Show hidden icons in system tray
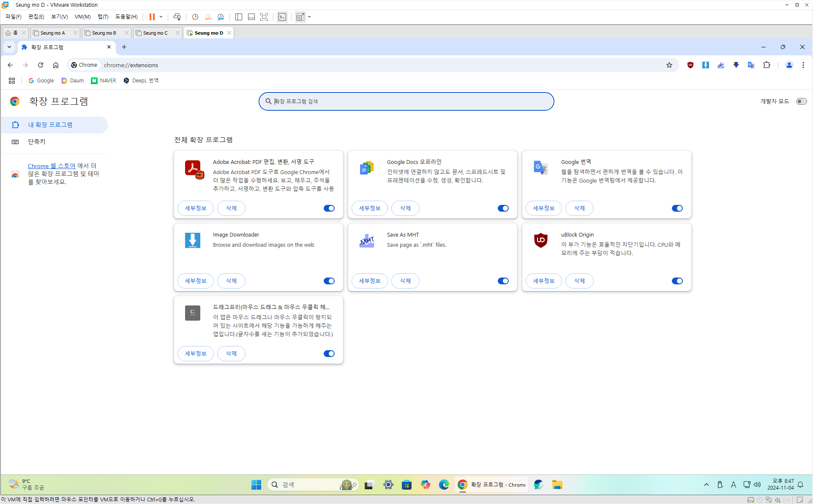The height and width of the screenshot is (504, 813). pos(707,485)
